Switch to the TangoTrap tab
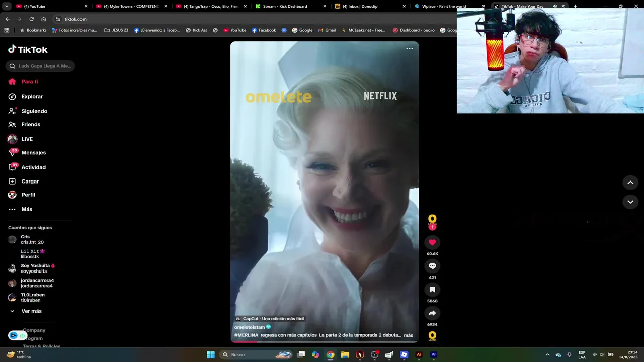Screen dimensions: 644x362 point(211,6)
